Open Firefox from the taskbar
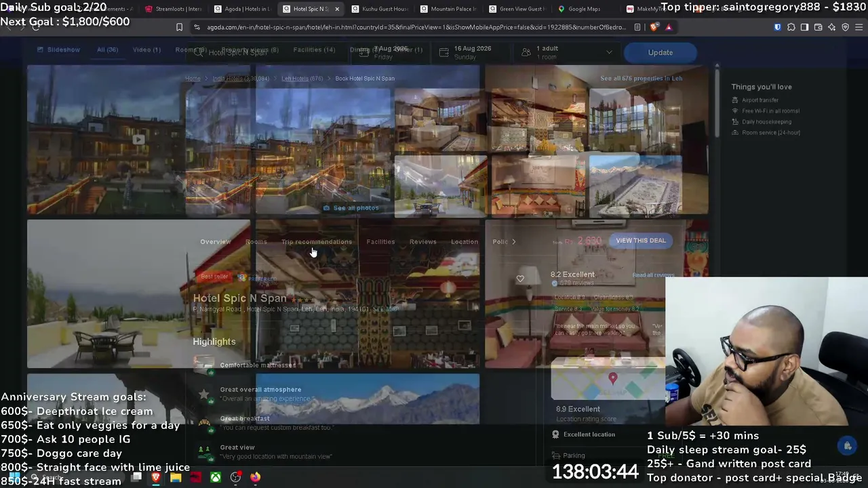This screenshot has height=488, width=868. pyautogui.click(x=255, y=477)
